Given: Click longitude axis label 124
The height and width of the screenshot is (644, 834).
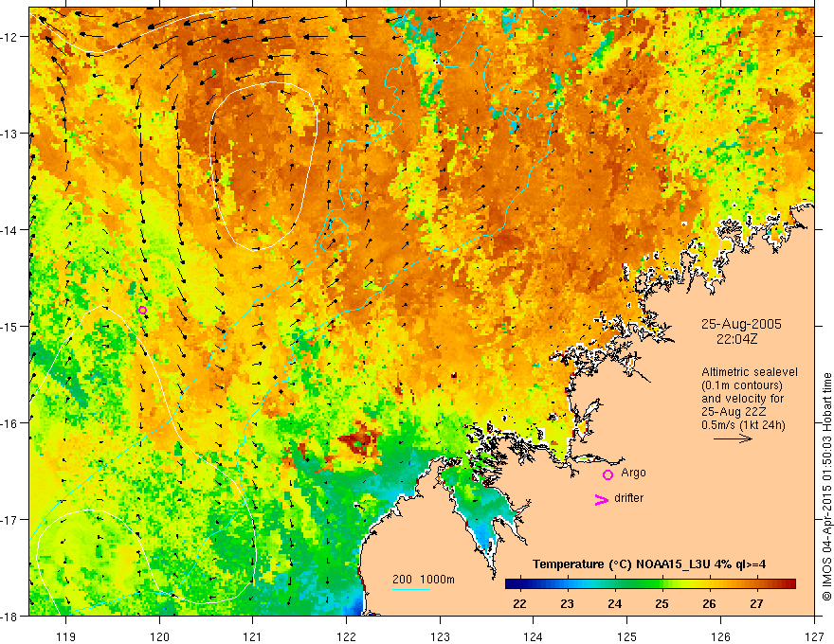Looking at the screenshot, I should 534,636.
